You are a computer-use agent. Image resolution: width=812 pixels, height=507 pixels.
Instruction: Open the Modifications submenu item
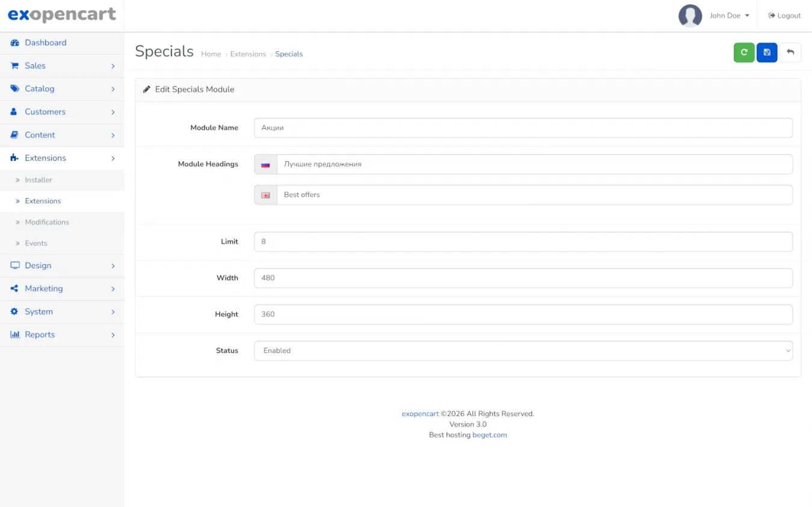point(47,222)
